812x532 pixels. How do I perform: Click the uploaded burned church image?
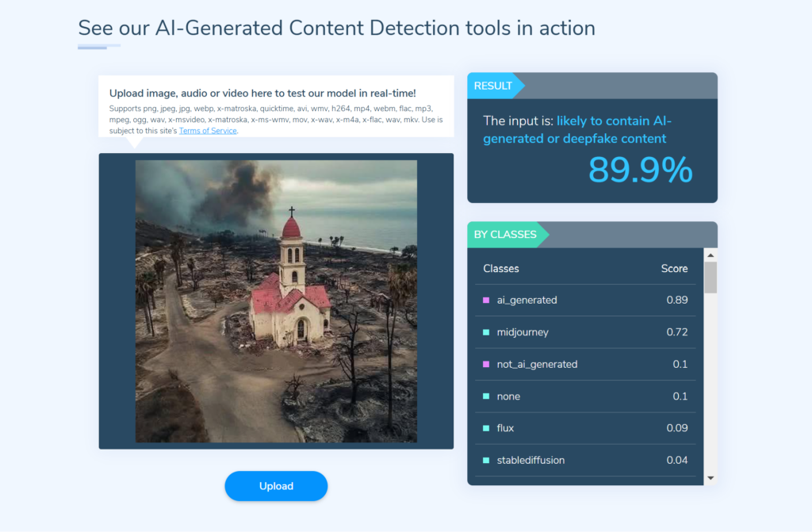click(x=276, y=301)
